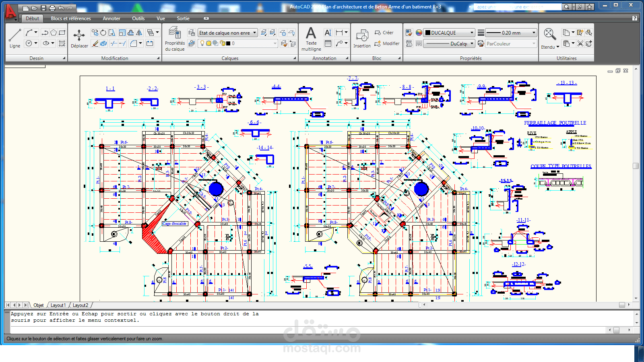The image size is (644, 362).
Task: Click the Print icon in quick access toolbar
Action: click(52, 8)
